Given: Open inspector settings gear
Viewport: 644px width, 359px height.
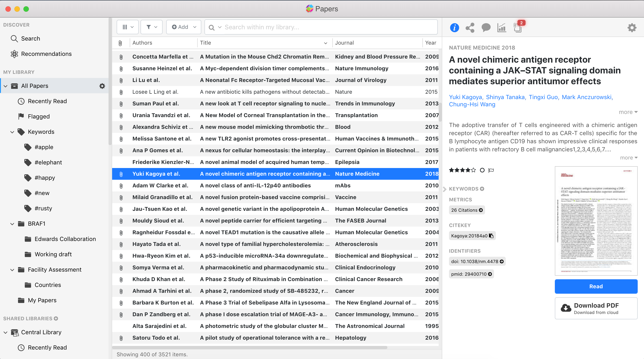Looking at the screenshot, I should pyautogui.click(x=632, y=27).
